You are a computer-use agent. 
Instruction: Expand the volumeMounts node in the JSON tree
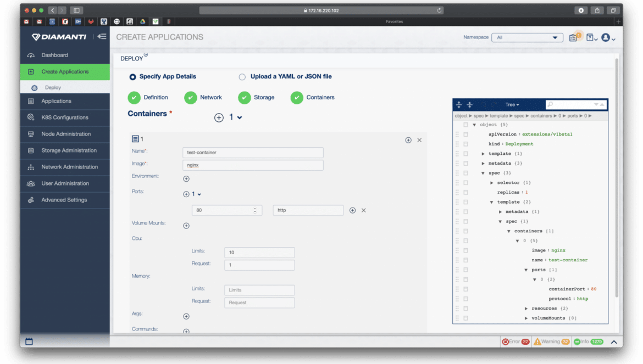[x=526, y=318]
